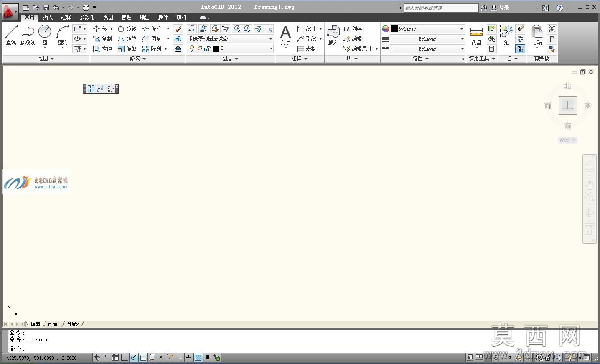Click the eraser icon in 修改 panel
Image resolution: width=600 pixels, height=364 pixels.
[178, 29]
